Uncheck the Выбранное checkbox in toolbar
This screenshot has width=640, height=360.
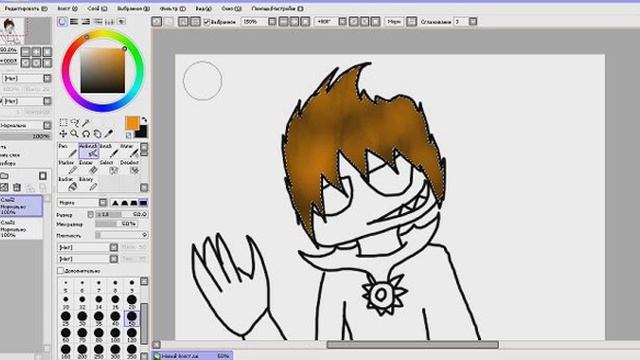pyautogui.click(x=207, y=22)
